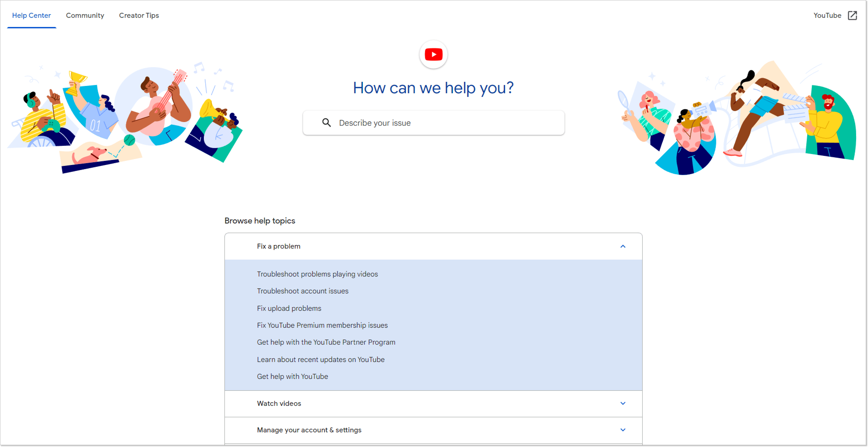Open Learn about recent updates on YouTube
The width and height of the screenshot is (868, 447).
pyautogui.click(x=320, y=359)
